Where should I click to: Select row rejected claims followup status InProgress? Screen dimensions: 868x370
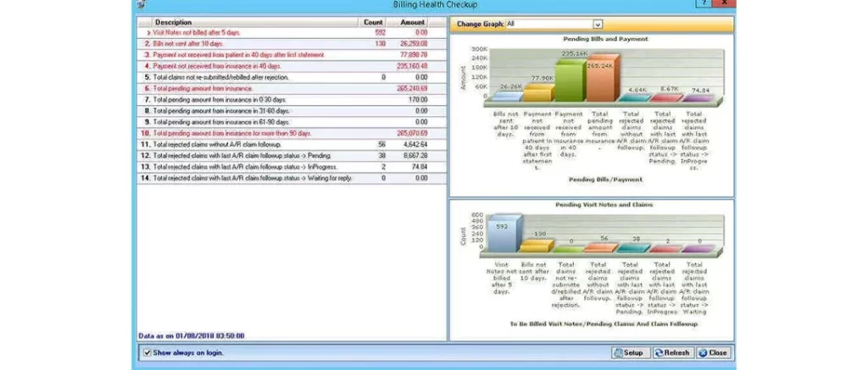292,167
